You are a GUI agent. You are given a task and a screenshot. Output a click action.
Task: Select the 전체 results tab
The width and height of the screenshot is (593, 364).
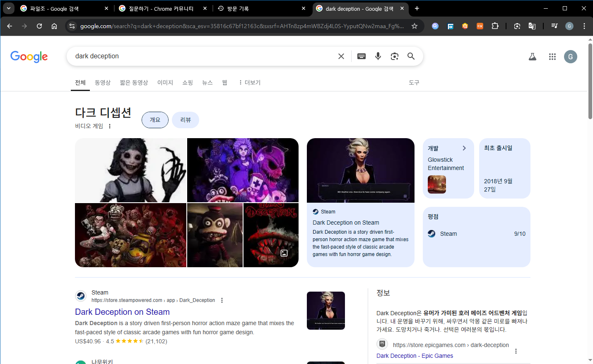[x=80, y=83]
